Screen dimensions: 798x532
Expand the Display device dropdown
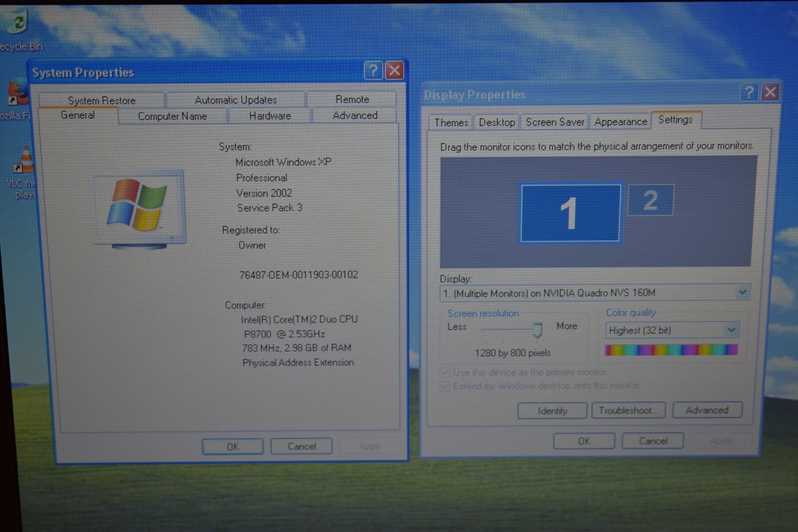click(742, 292)
